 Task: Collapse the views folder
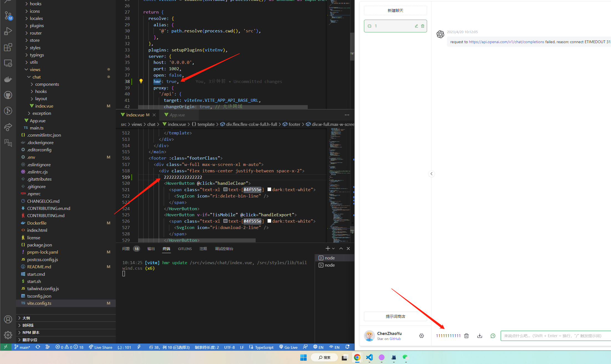tap(35, 69)
